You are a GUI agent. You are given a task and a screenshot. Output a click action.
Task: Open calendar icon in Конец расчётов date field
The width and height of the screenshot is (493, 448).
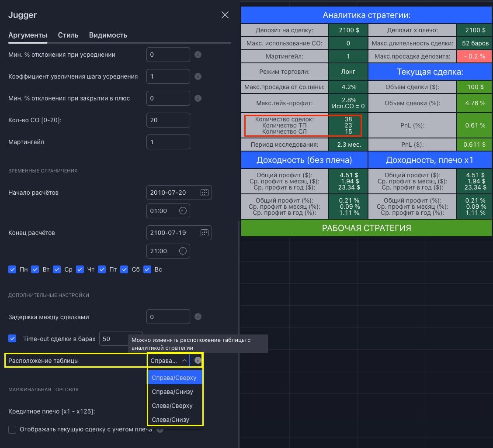(x=204, y=233)
